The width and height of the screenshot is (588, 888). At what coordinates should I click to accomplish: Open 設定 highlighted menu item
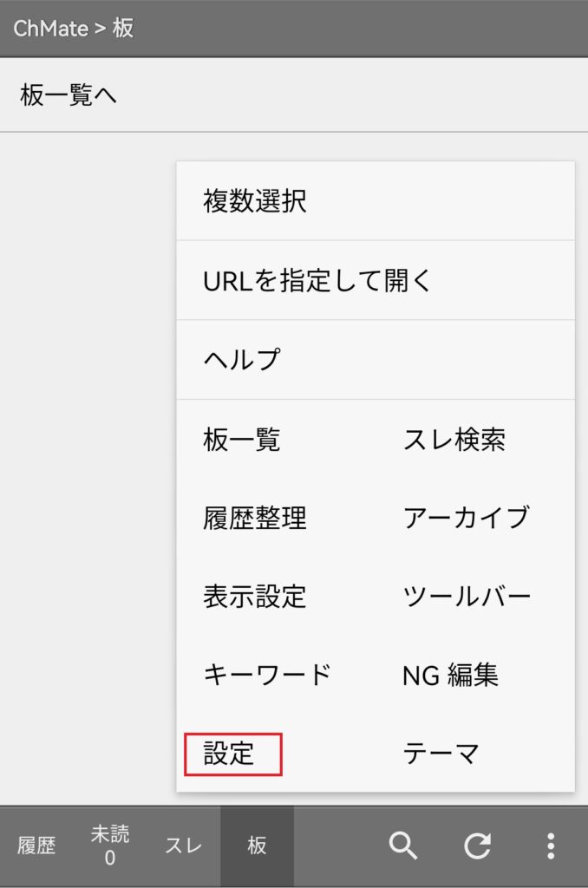coord(232,754)
